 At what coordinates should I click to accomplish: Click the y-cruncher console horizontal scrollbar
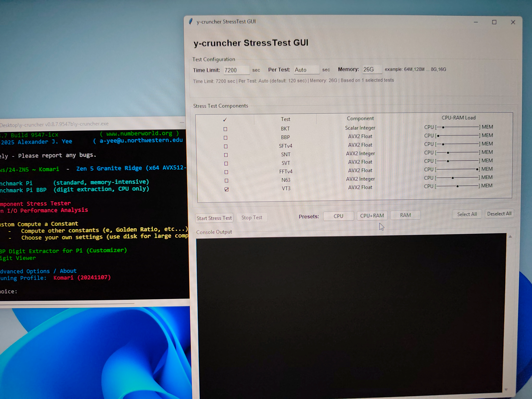click(67, 304)
